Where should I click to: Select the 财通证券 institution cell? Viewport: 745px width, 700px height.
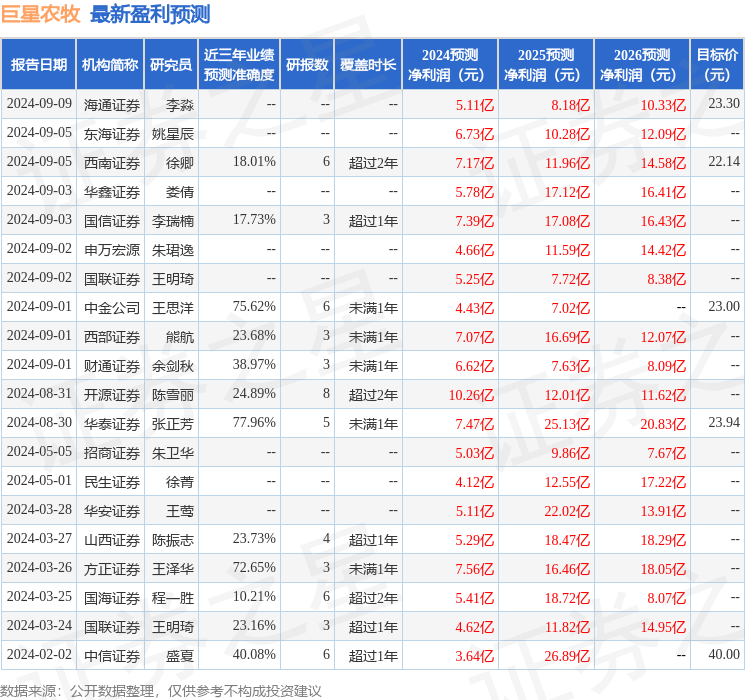tap(112, 366)
